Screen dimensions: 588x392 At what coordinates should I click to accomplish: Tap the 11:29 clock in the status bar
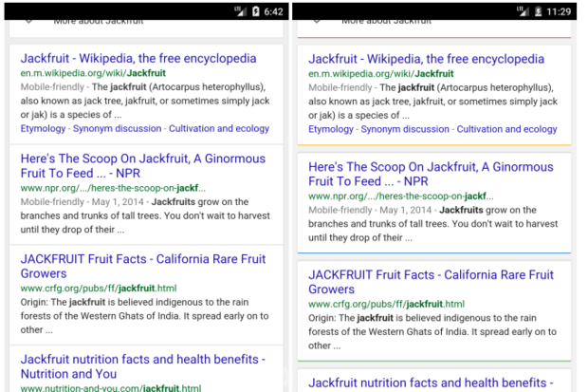pos(559,11)
